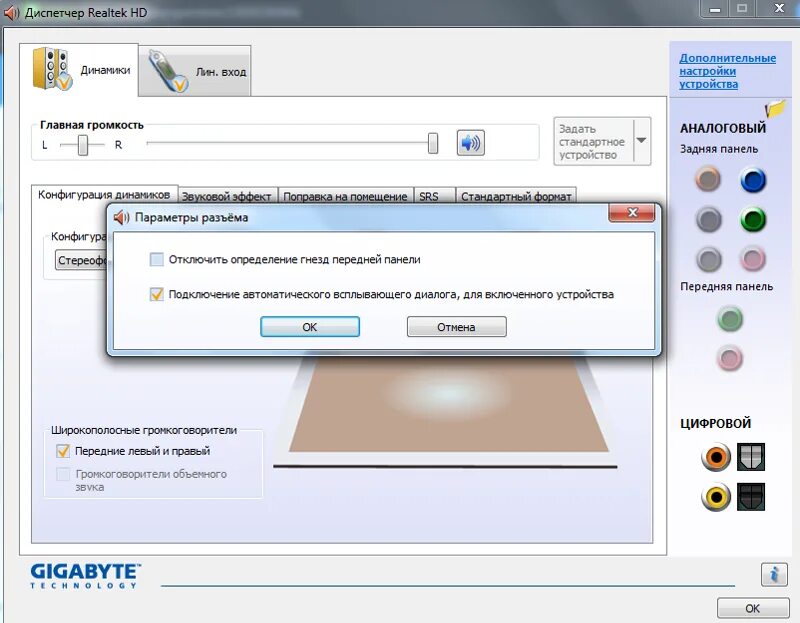
Task: Click the upper optical digital connector icon
Action: (x=751, y=457)
